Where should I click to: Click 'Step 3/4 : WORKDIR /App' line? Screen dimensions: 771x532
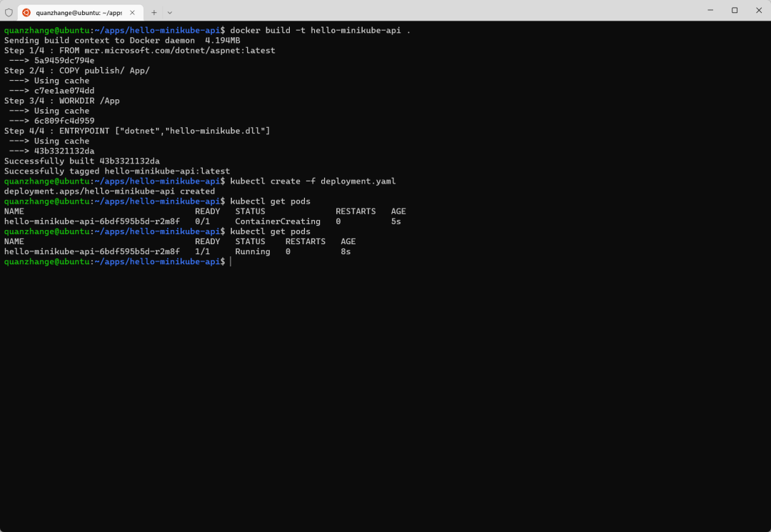click(62, 101)
